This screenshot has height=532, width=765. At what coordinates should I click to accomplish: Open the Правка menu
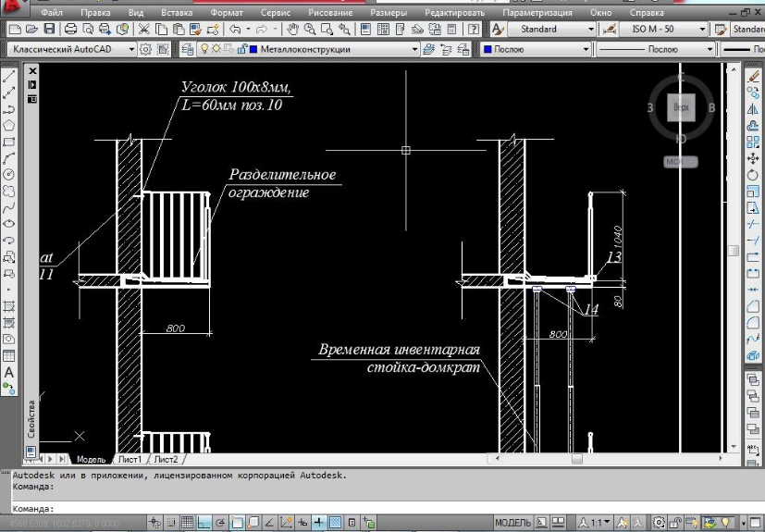[95, 13]
